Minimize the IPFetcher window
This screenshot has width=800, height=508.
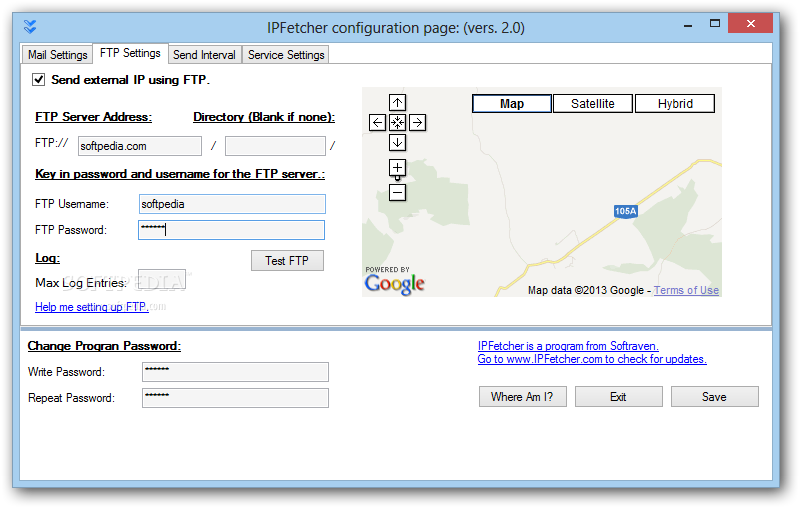click(x=688, y=24)
